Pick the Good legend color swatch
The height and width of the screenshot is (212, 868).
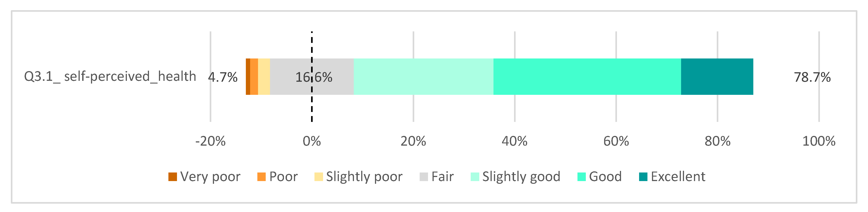point(582,177)
